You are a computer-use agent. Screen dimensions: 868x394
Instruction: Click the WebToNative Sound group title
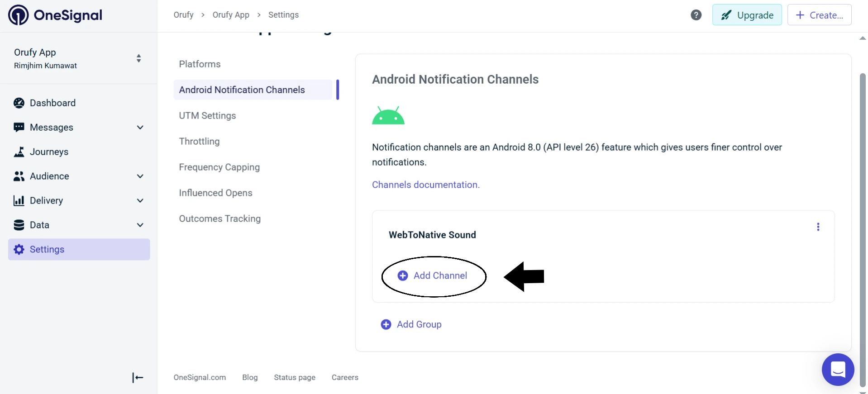point(432,235)
